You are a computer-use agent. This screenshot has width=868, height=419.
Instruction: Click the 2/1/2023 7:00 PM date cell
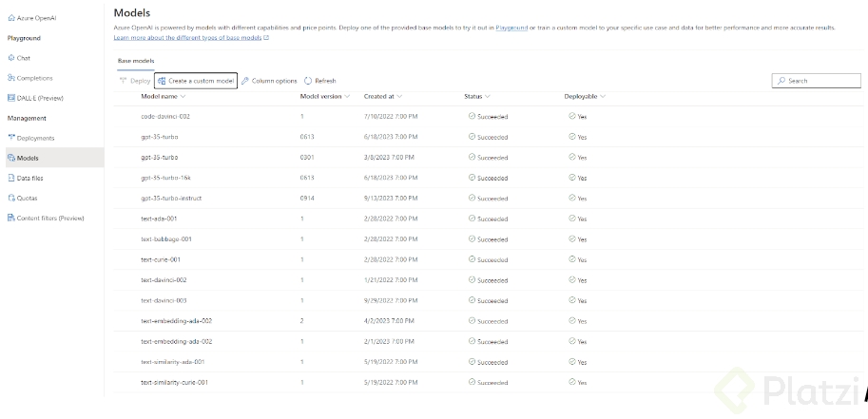tap(389, 341)
